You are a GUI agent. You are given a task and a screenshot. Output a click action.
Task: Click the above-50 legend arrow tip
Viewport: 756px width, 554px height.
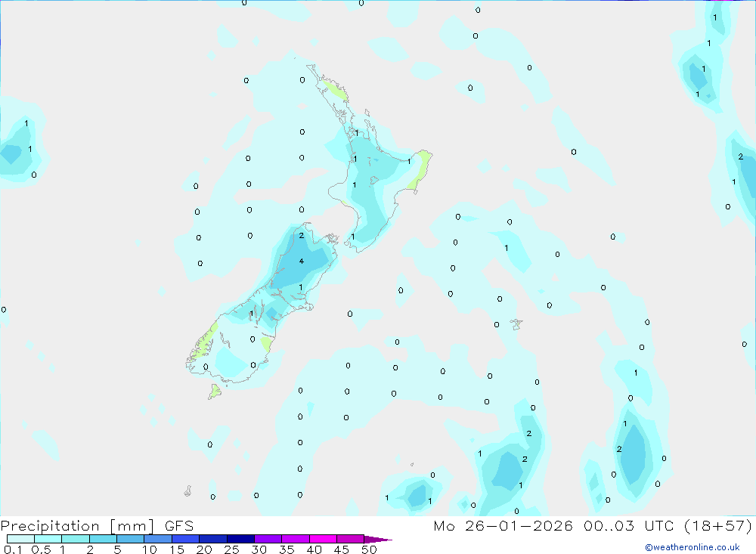[378, 540]
